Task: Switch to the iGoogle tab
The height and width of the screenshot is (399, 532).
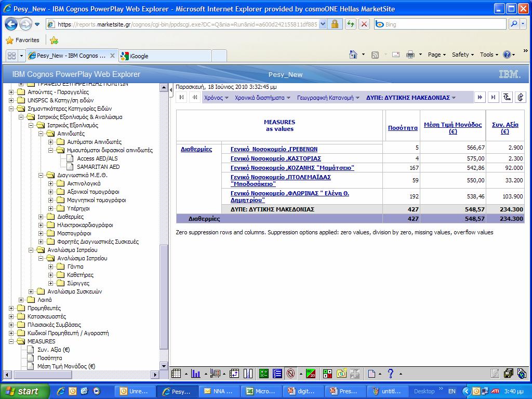Action: click(x=165, y=56)
